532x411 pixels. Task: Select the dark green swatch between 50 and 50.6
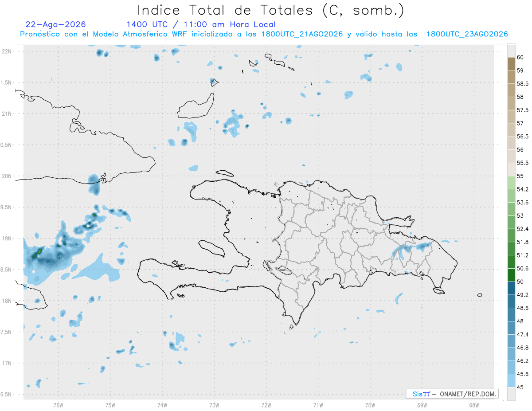pos(511,275)
